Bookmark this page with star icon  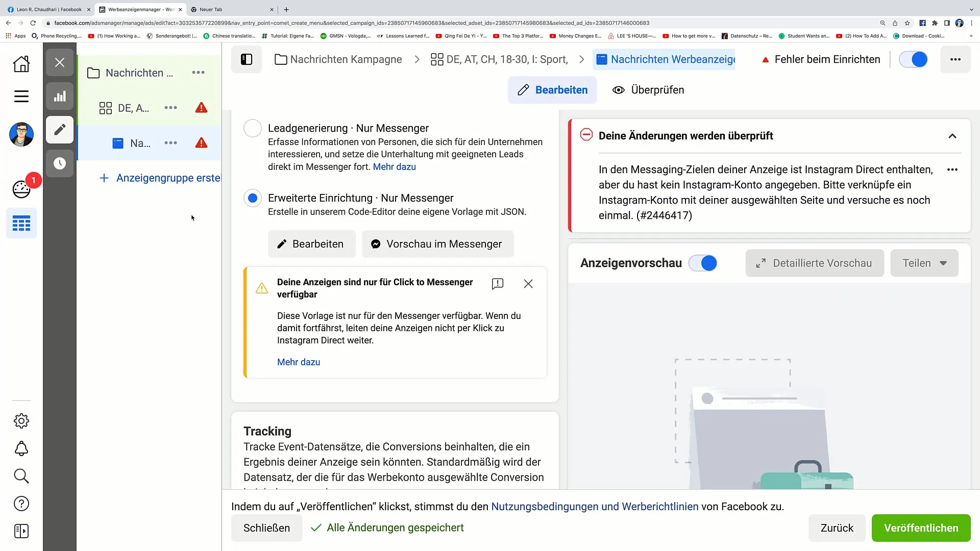(907, 23)
